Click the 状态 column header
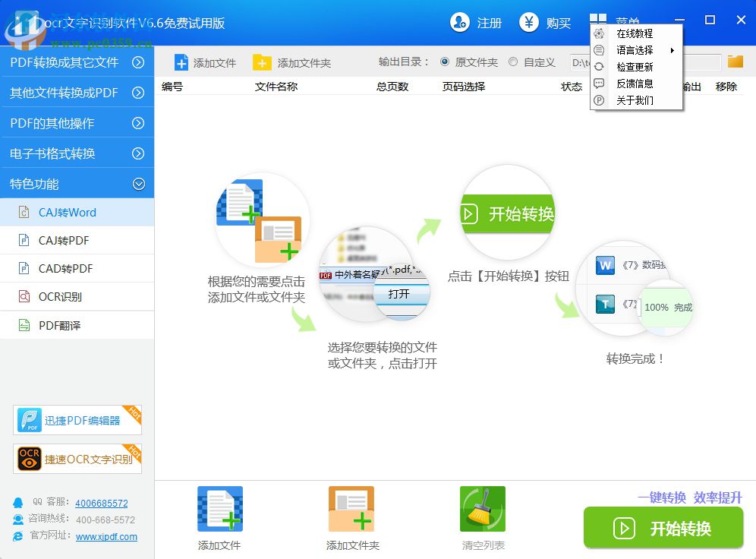The width and height of the screenshot is (756, 559). pyautogui.click(x=572, y=87)
